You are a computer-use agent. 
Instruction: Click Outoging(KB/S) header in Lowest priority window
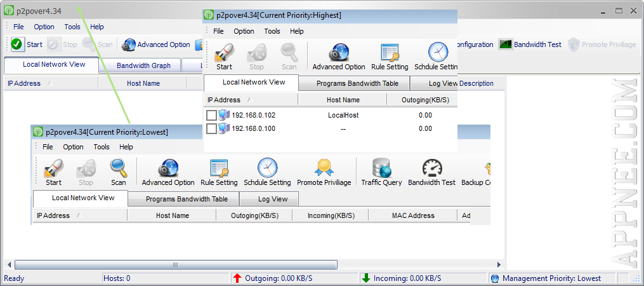(254, 215)
